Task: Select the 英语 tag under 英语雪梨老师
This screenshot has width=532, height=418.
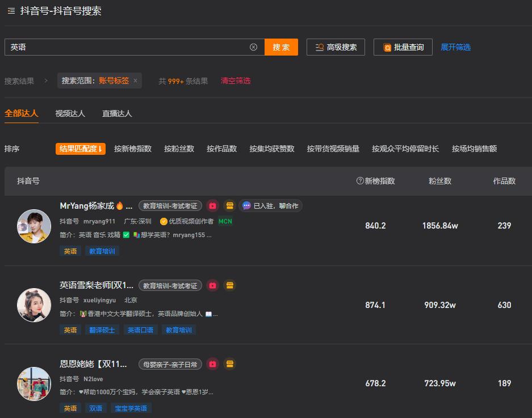Action: pos(70,330)
